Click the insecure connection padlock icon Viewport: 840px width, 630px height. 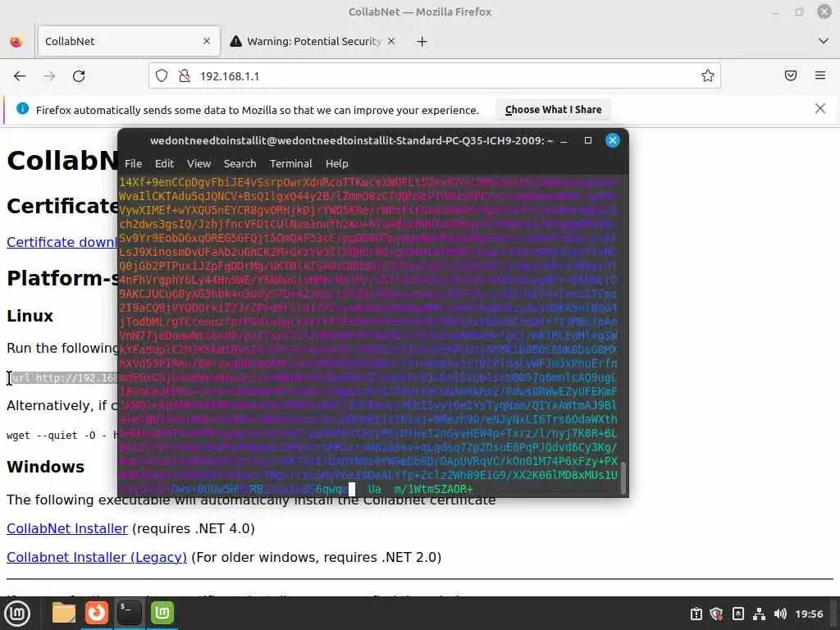pyautogui.click(x=185, y=76)
